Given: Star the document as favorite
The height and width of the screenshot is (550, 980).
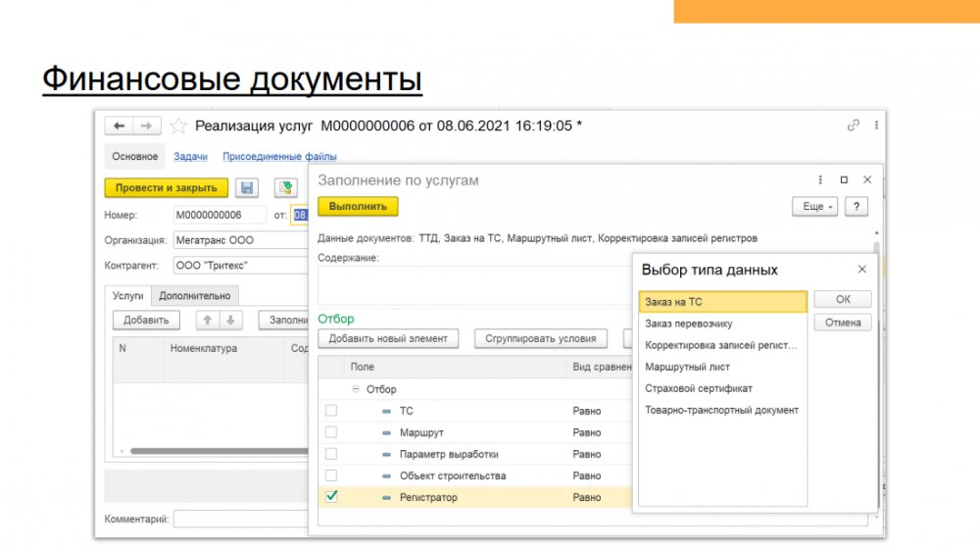Looking at the screenshot, I should tap(178, 125).
